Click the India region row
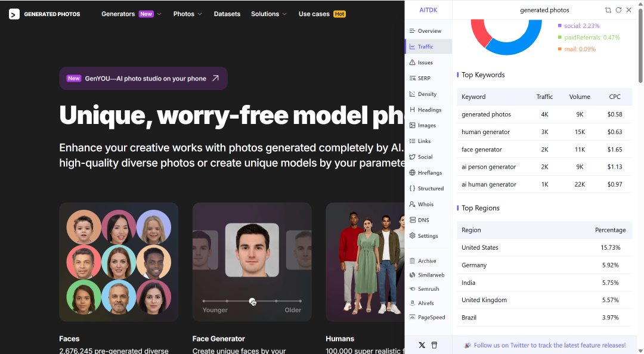Screen dimensions: 644x354 544,282
